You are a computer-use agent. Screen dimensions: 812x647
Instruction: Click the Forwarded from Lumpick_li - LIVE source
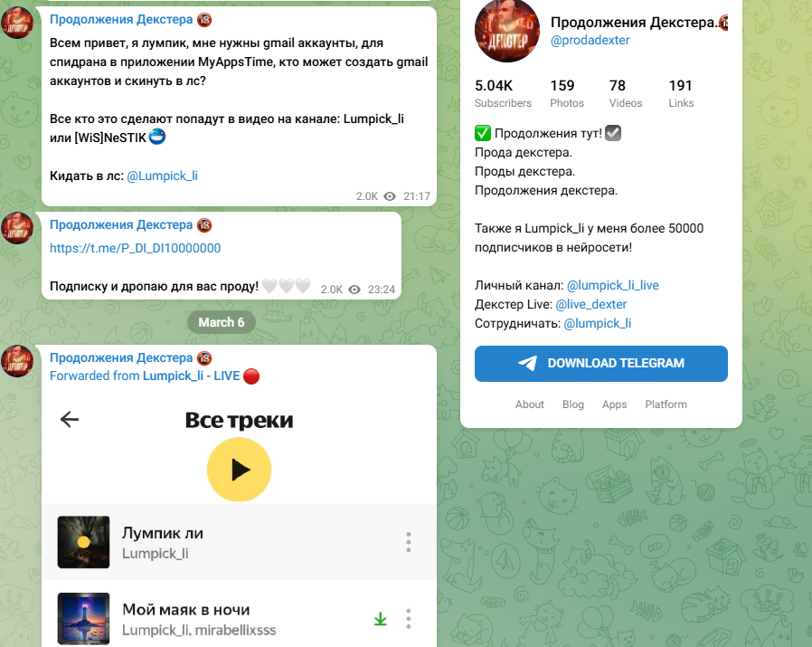(155, 376)
